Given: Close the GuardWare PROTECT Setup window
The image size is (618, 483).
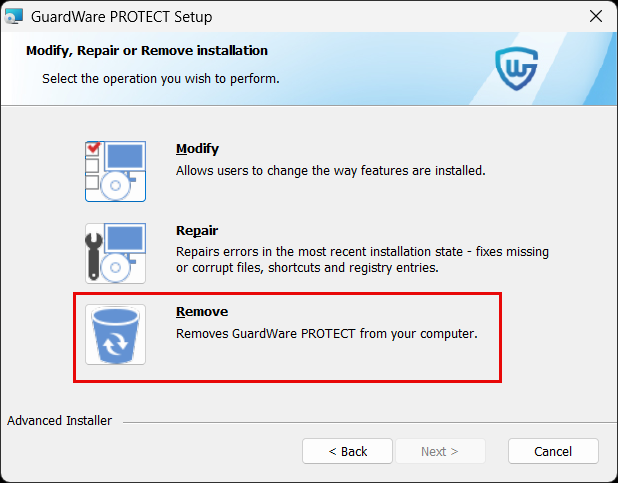Looking at the screenshot, I should coord(595,17).
